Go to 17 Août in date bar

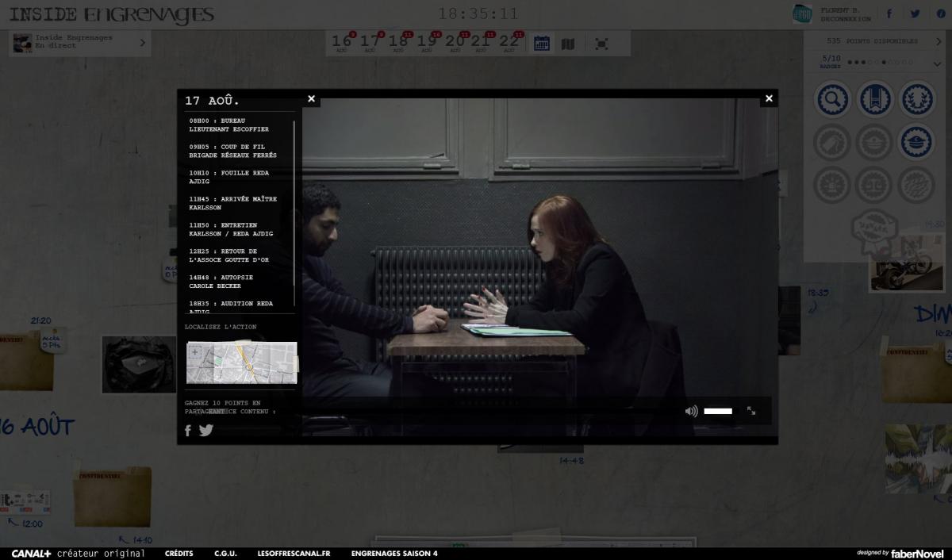tap(370, 43)
